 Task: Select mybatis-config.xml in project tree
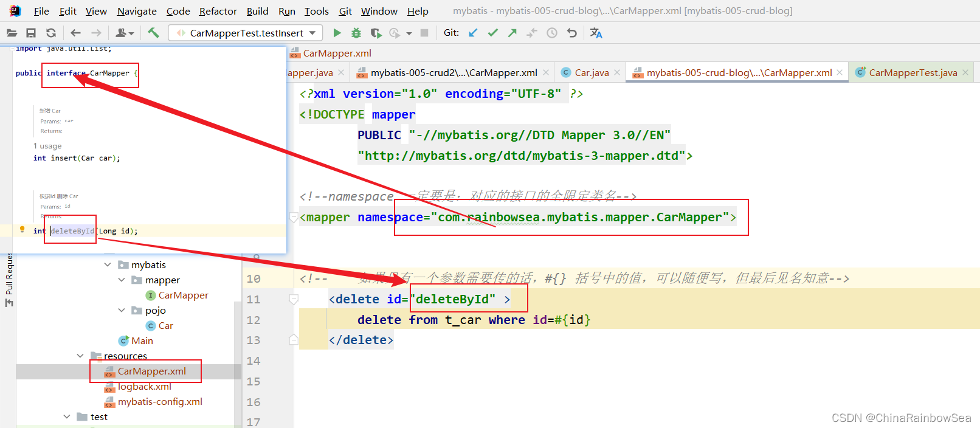point(160,402)
